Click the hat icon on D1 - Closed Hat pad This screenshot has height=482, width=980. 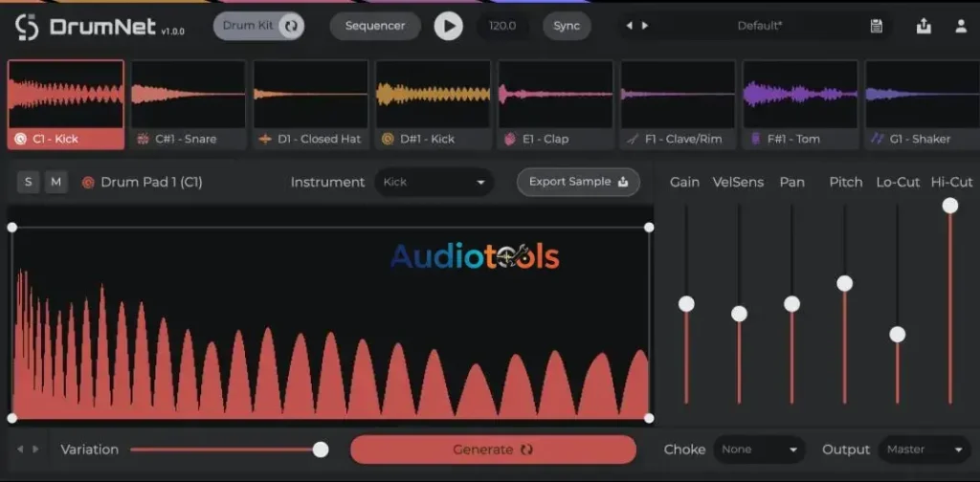pos(265,140)
